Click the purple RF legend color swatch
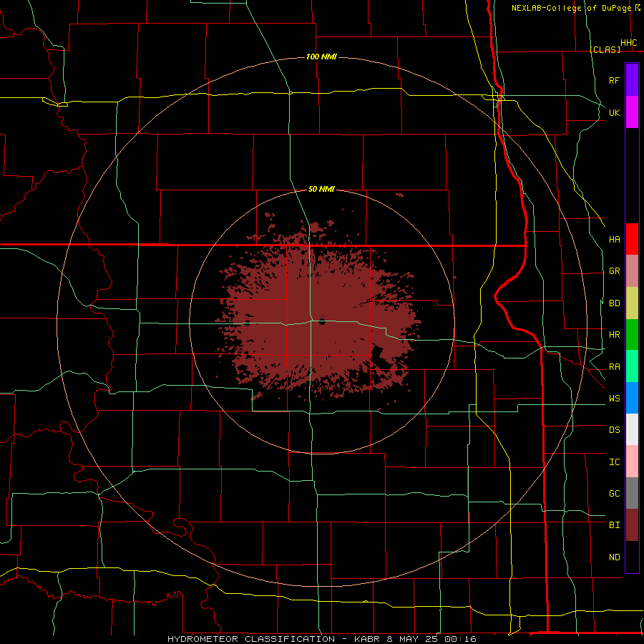Screen dimensions: 644x644 (632, 80)
